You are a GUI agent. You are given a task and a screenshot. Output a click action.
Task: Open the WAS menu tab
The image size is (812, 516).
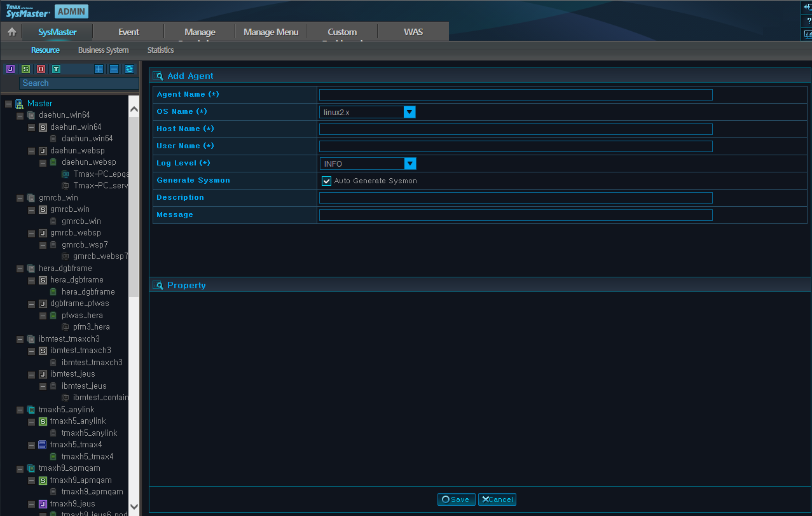click(x=413, y=32)
